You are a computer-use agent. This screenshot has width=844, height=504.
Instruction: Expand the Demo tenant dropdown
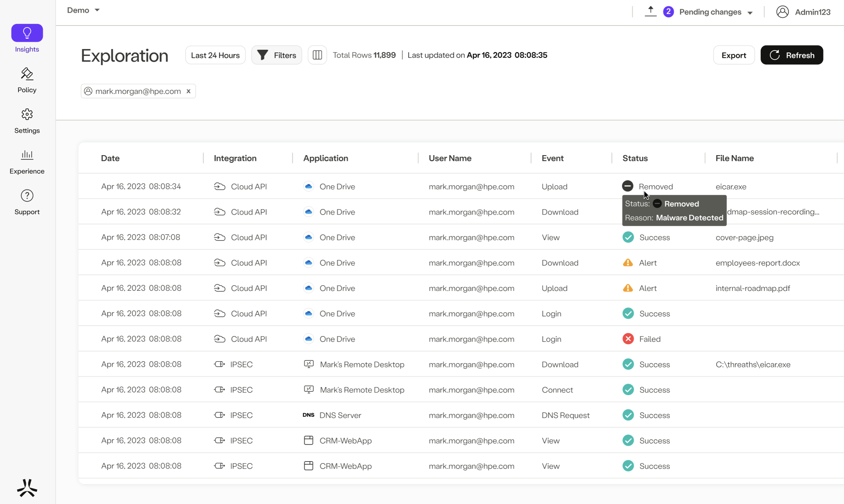click(x=83, y=10)
